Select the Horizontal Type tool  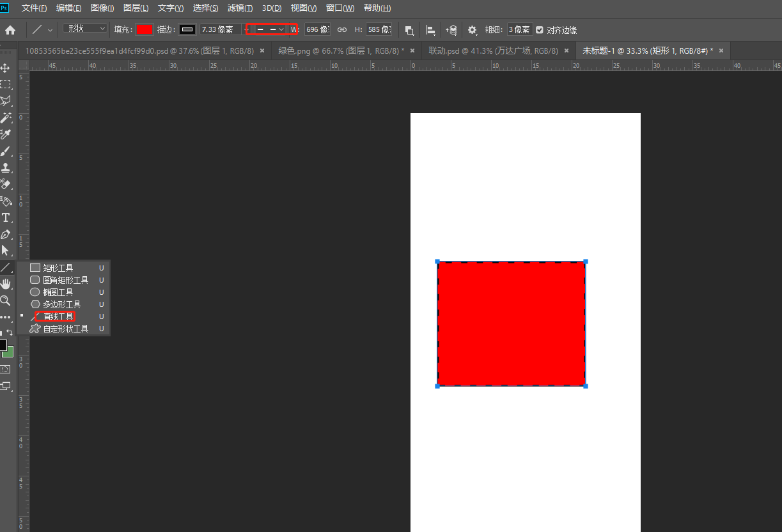(6, 218)
